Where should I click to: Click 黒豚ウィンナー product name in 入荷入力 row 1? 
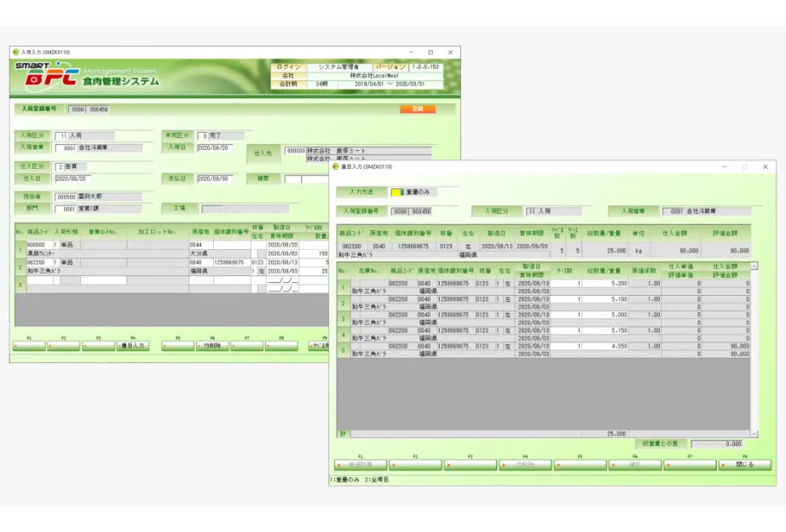pos(41,254)
